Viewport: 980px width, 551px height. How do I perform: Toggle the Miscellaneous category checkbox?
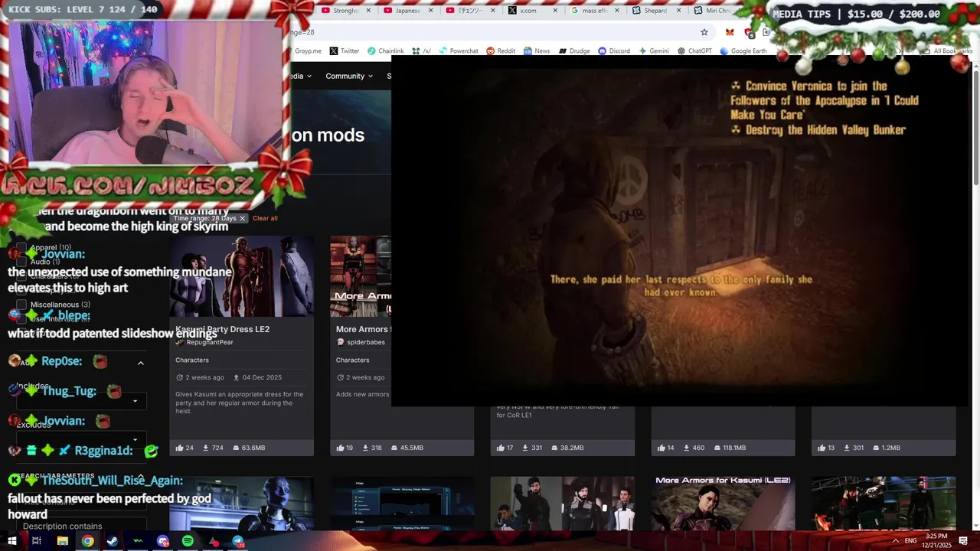pyautogui.click(x=21, y=305)
